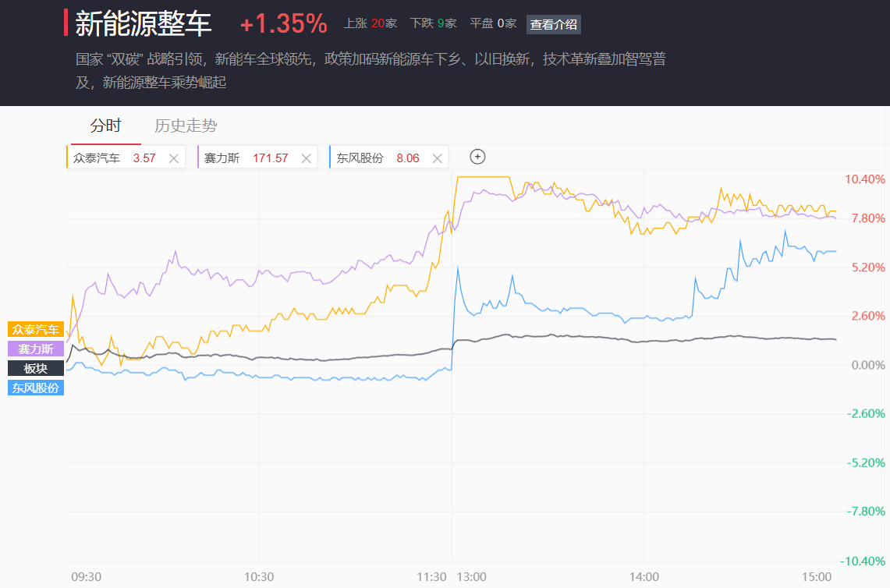Click the 平盘 0家 unchanged count
The image size is (890, 588).
[493, 23]
